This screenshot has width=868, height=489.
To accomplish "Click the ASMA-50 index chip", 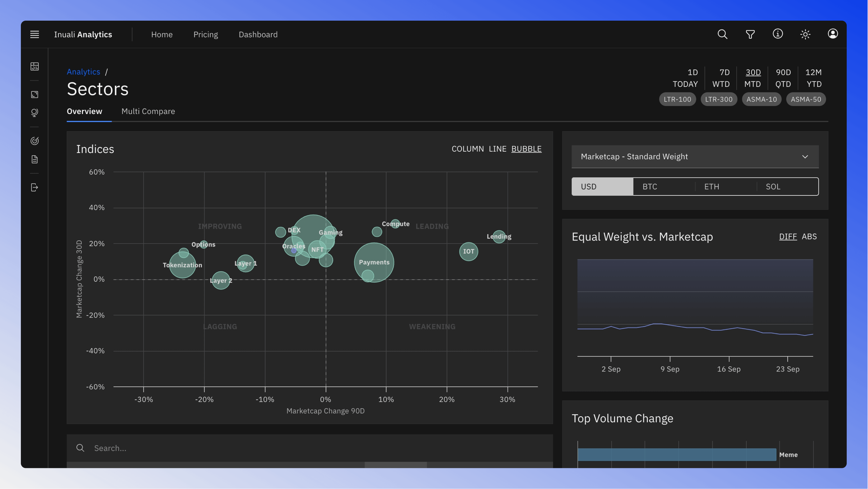I will pos(806,99).
